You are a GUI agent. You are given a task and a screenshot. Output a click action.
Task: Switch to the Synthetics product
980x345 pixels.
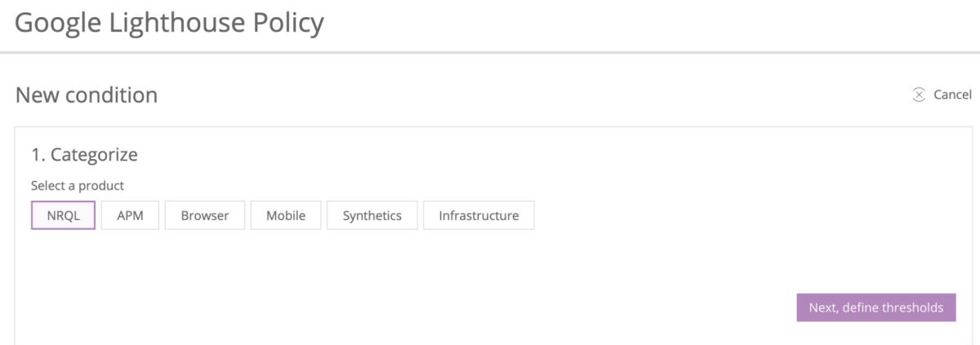tap(372, 215)
